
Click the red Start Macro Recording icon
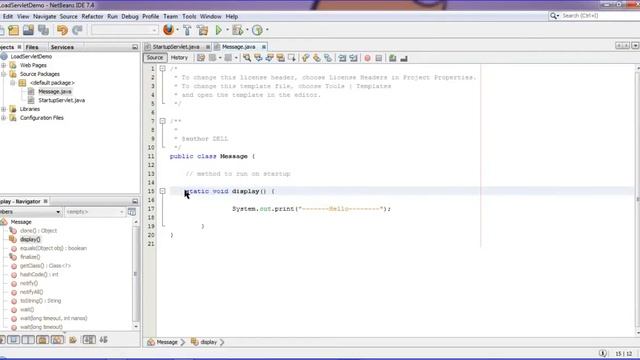tap(367, 58)
